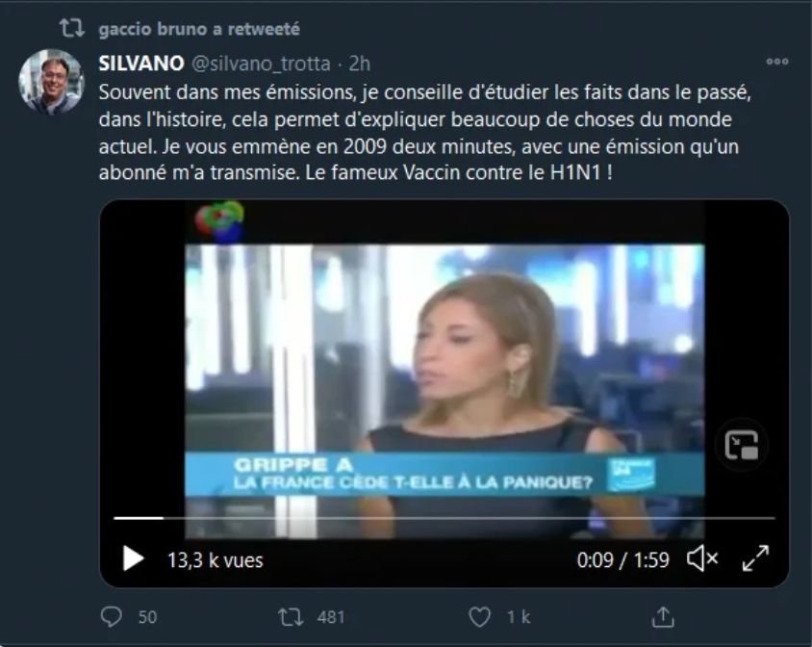Click the tweet text about H1N1 vaccine
812x647 pixels.
click(x=423, y=132)
